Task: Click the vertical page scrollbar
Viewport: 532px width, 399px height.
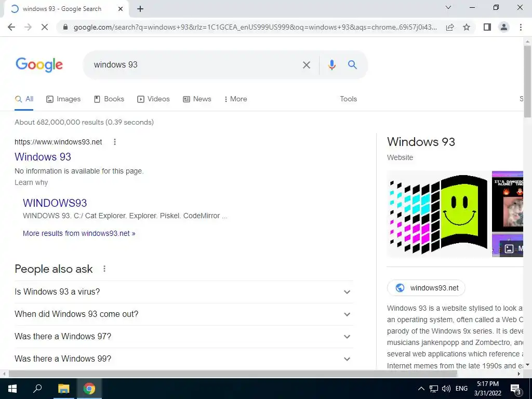Action: (527, 82)
